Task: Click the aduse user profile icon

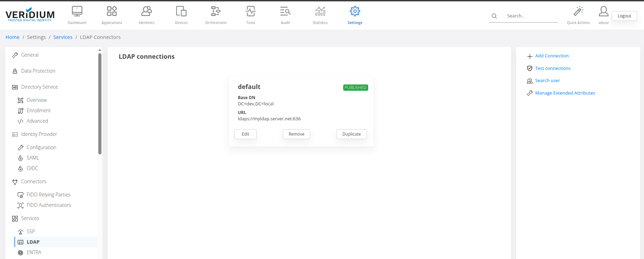Action: (x=603, y=11)
